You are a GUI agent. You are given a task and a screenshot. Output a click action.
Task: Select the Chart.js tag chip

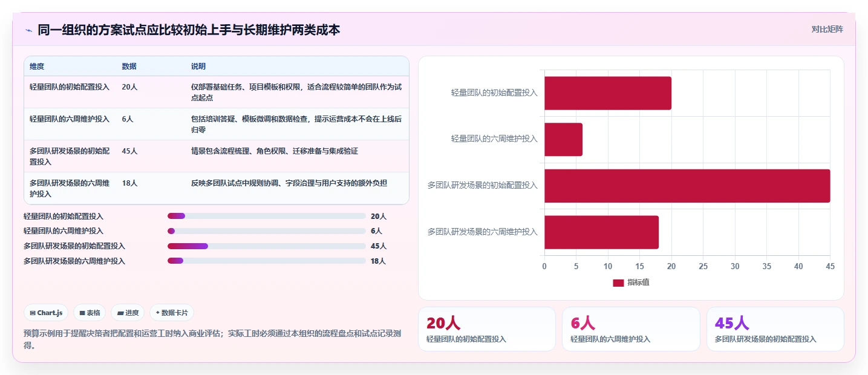tap(47, 313)
